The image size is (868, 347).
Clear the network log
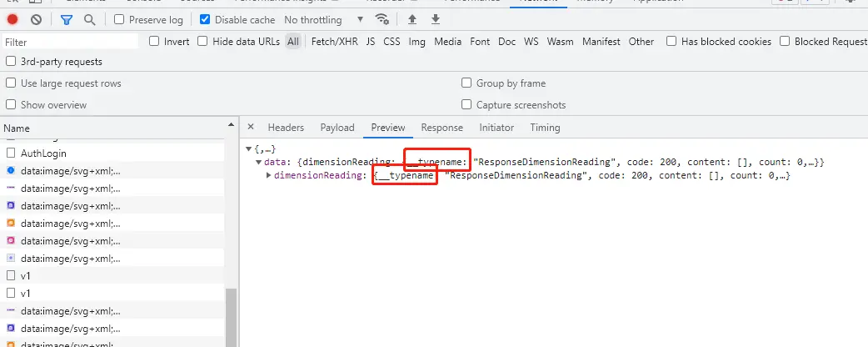pyautogui.click(x=36, y=19)
